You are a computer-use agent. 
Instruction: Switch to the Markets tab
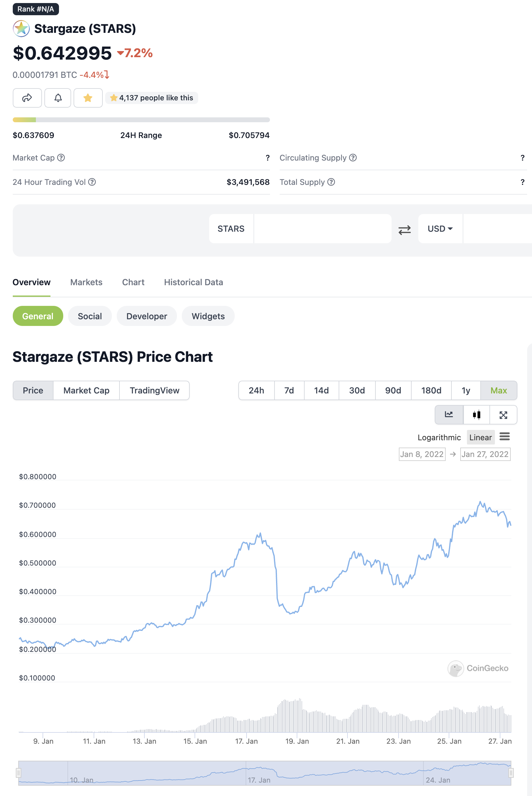click(x=86, y=282)
